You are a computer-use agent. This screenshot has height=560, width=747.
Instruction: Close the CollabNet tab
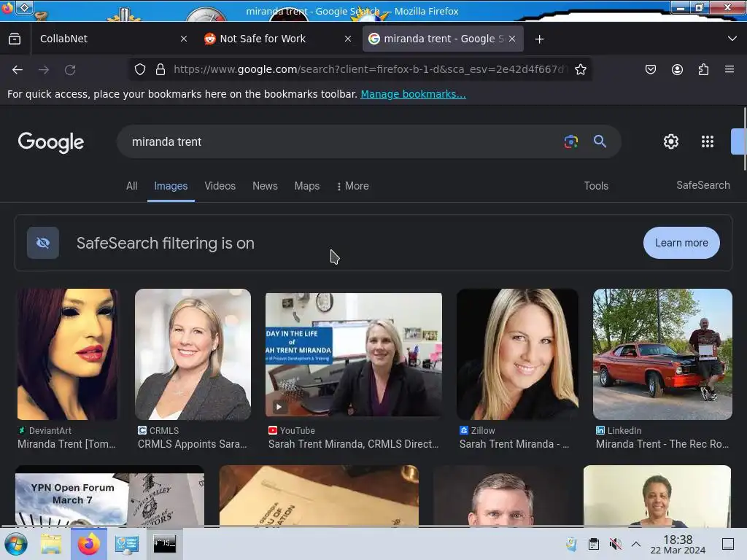[x=184, y=39]
